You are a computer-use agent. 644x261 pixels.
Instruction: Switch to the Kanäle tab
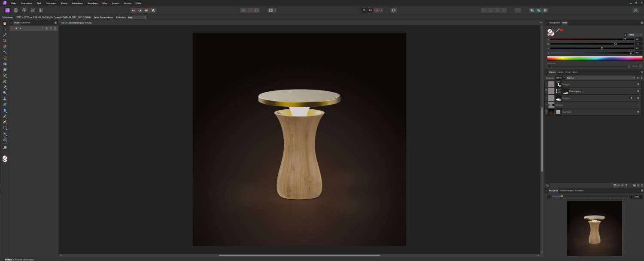(x=560, y=72)
